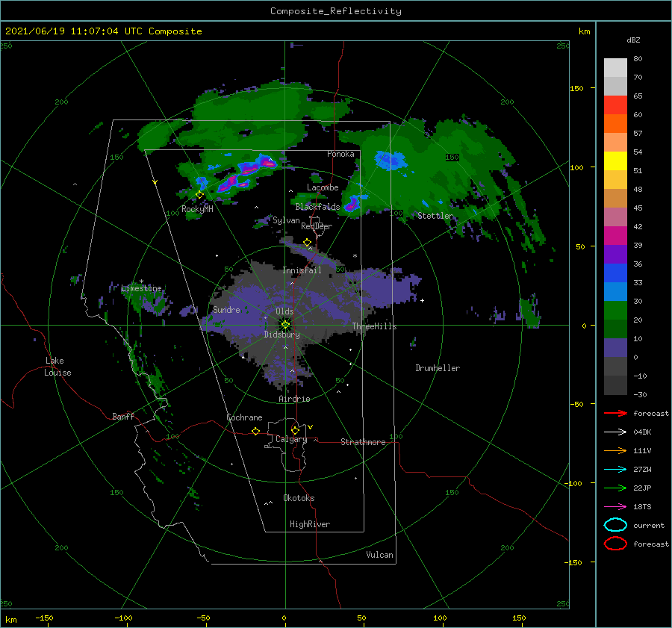
Task: Click the Stettler town label
Action: (435, 216)
